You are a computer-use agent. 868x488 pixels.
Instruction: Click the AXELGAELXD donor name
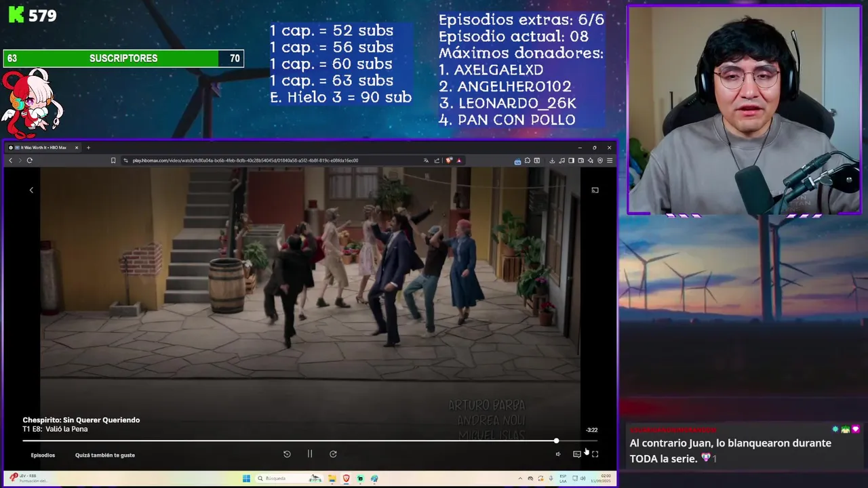[x=498, y=70]
